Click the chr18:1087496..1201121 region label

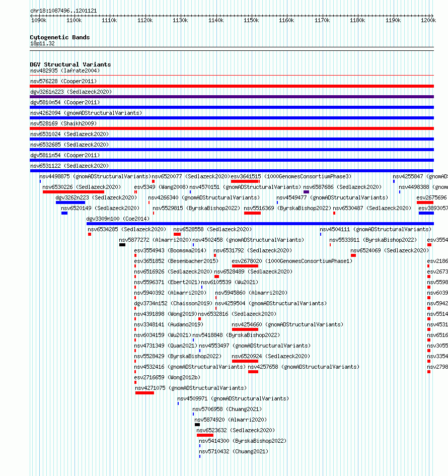[63, 11]
